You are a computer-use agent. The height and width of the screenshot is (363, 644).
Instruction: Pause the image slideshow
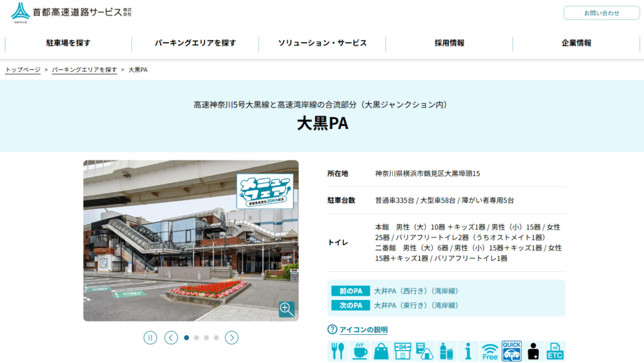(150, 338)
